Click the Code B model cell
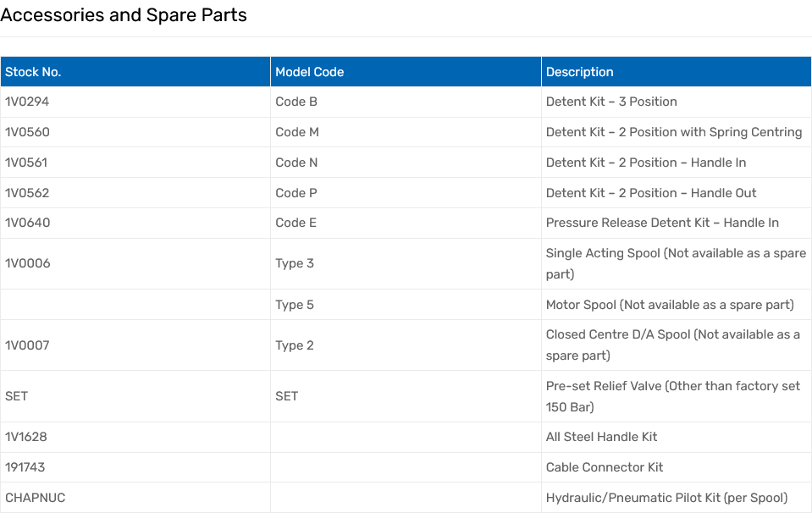This screenshot has width=812, height=513. coord(296,102)
